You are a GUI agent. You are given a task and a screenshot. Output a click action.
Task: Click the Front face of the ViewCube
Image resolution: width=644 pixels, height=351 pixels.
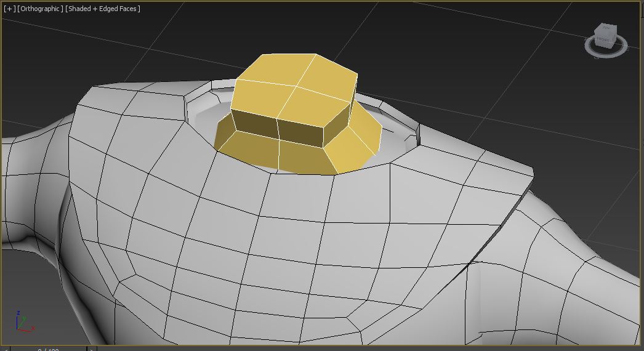602,40
